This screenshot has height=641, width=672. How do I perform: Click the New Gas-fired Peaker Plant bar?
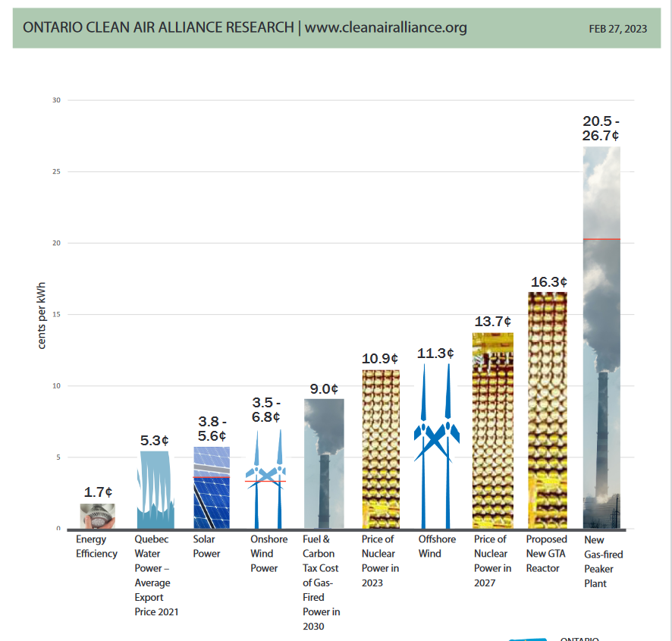(x=601, y=338)
